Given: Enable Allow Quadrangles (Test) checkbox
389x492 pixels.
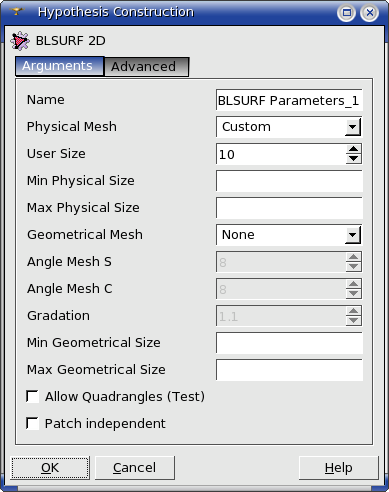Looking at the screenshot, I should point(32,397).
